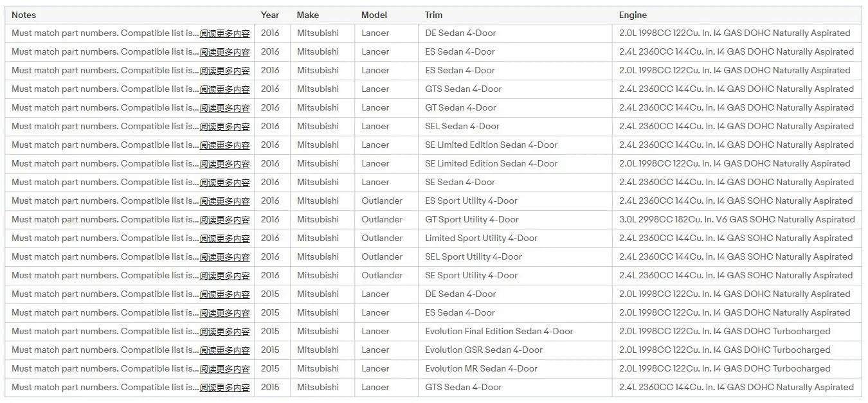Open read-more link in Evolution GSR Sedan row
The width and height of the screenshot is (868, 403).
pos(224,350)
